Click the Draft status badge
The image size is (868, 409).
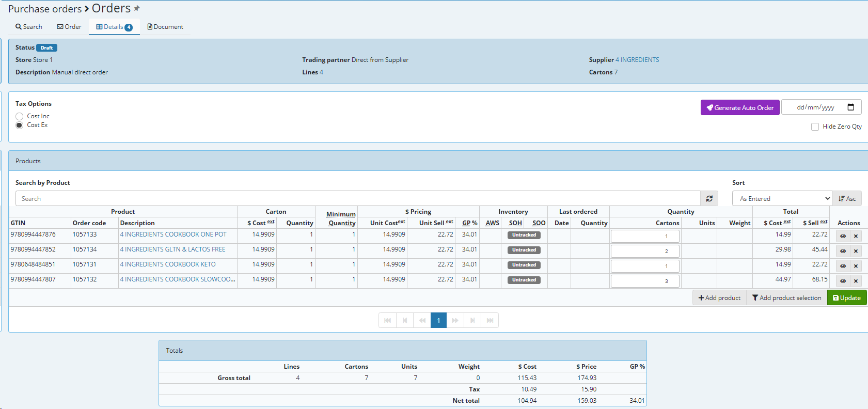(x=46, y=48)
